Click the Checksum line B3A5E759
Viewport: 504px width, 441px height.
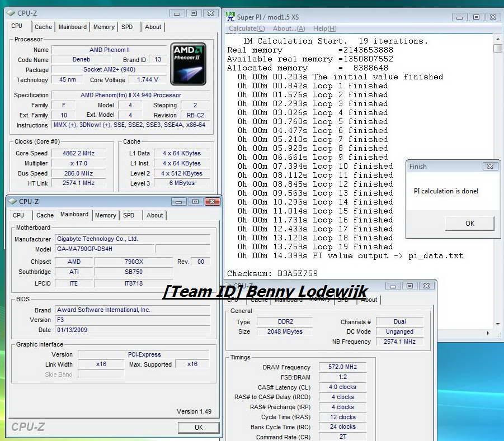[272, 274]
